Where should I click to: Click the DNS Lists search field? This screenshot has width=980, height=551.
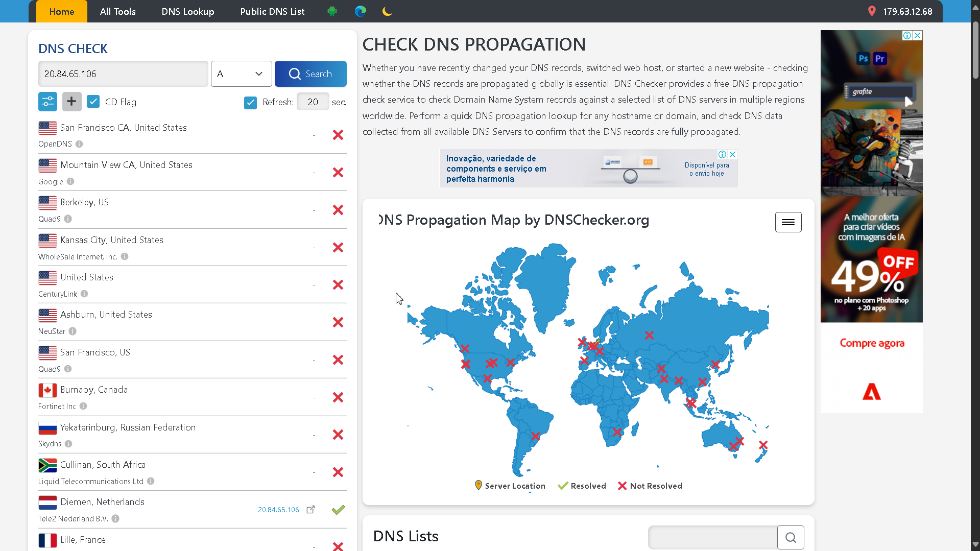click(x=713, y=537)
